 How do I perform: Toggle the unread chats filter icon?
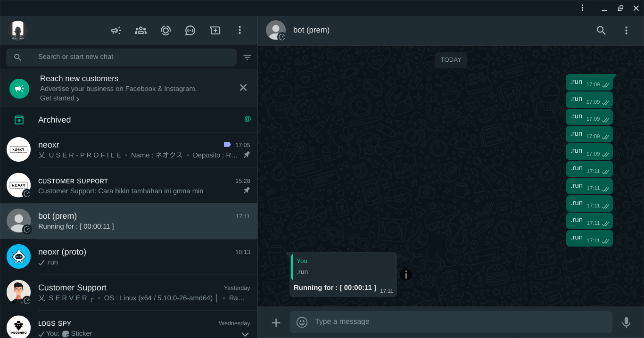247,57
